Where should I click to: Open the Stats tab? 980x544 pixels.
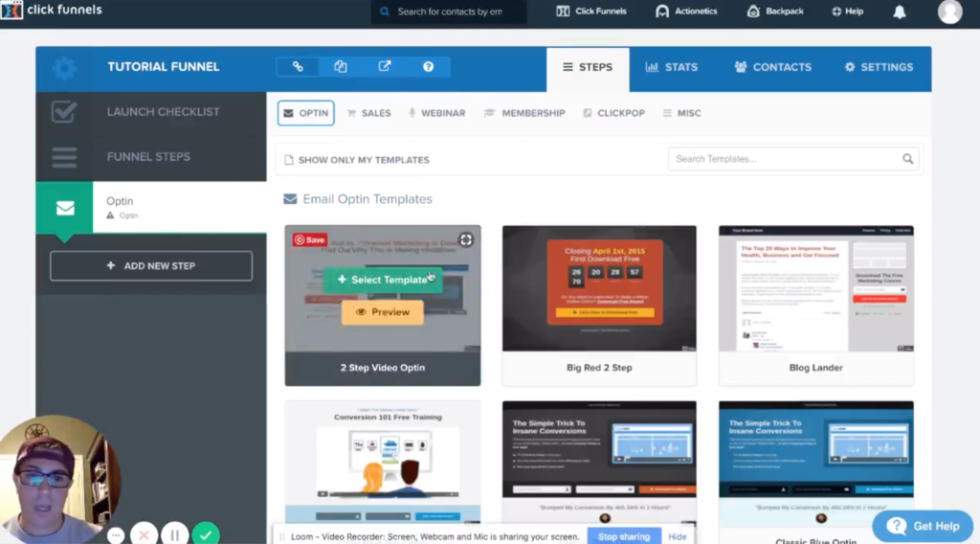point(672,68)
